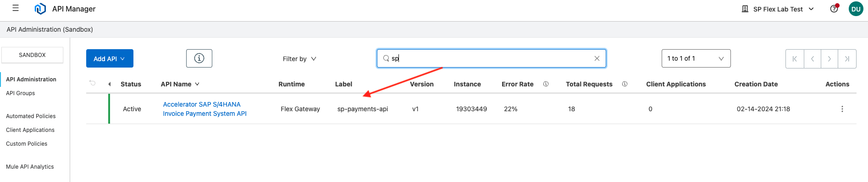This screenshot has height=182, width=868.
Task: Click the Creation Date column header
Action: 756,84
